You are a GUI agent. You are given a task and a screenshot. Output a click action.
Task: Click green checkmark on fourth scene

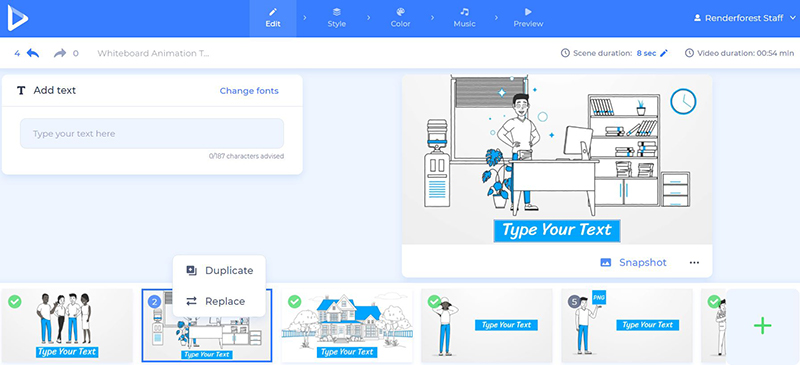point(434,301)
